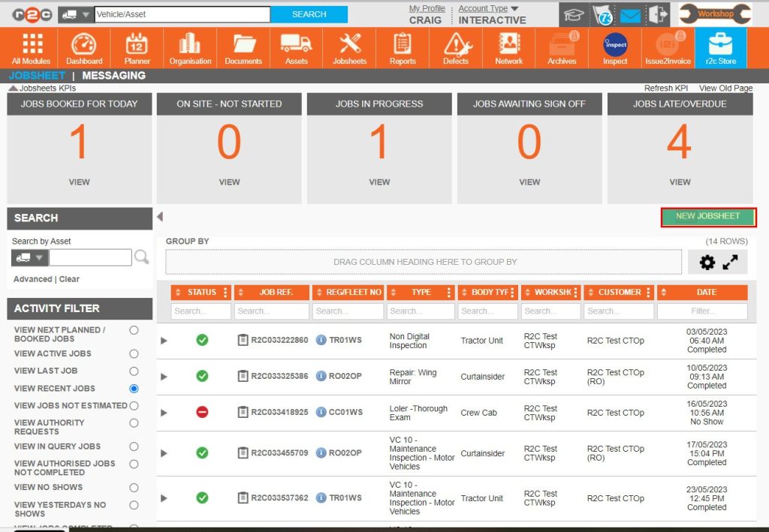Select the JOBSHEET tab
Viewport: 769px width, 532px height.
pos(36,75)
